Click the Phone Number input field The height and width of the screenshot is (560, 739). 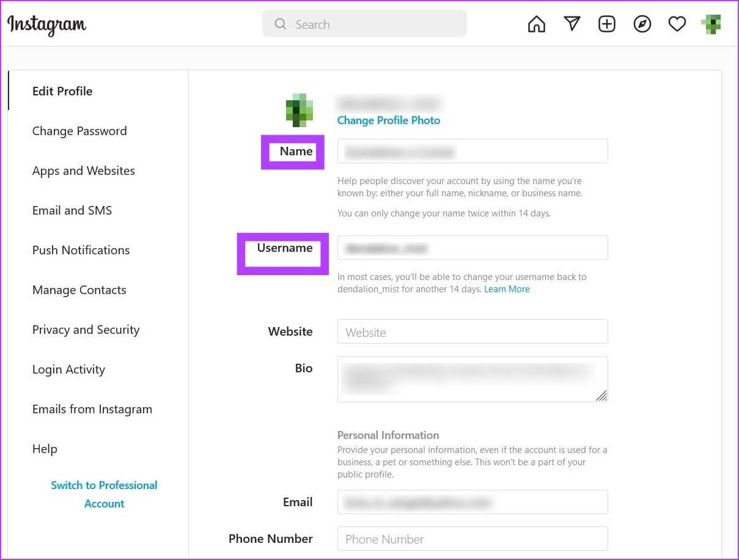pos(472,539)
